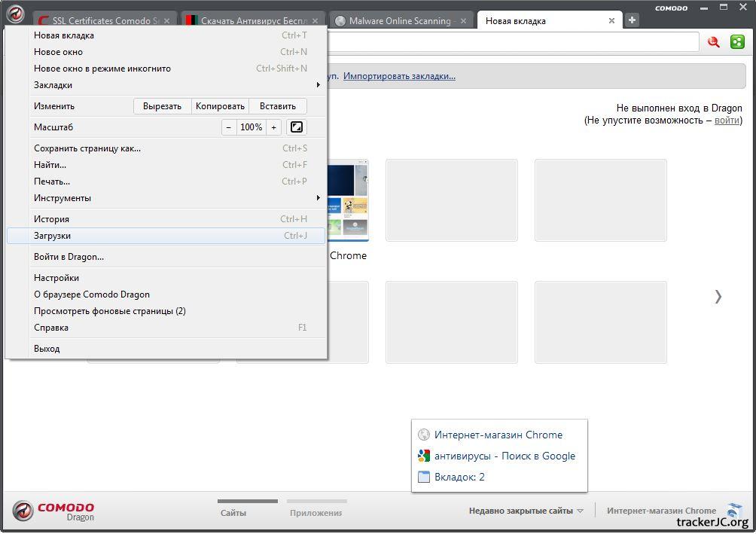
Task: Click the red magnifier search icon
Action: tap(713, 42)
